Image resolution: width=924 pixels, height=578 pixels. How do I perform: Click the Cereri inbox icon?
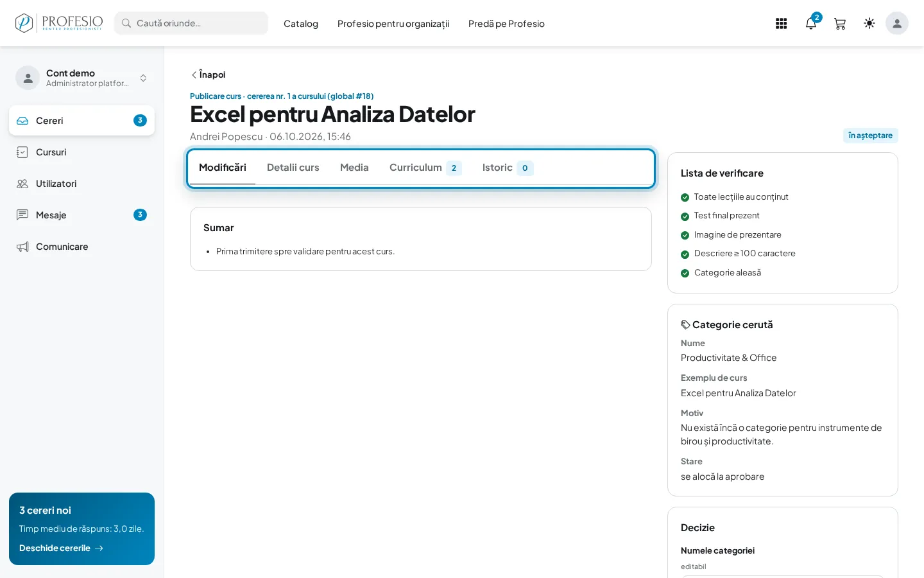point(22,121)
